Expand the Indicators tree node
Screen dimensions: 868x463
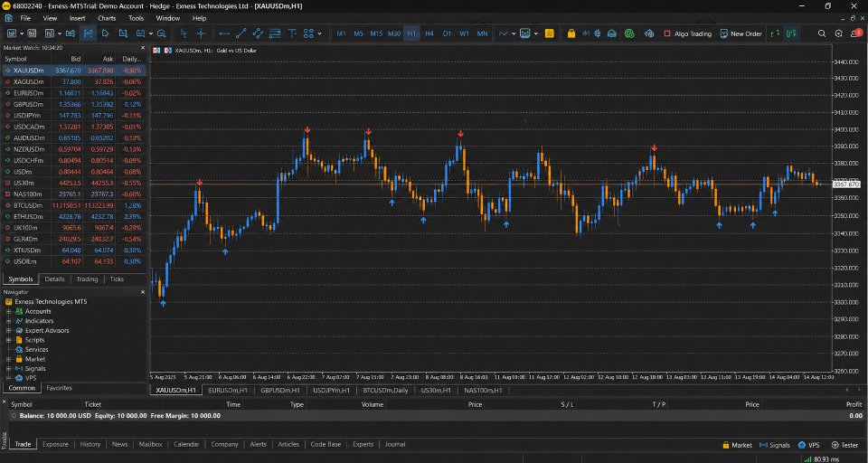point(8,321)
